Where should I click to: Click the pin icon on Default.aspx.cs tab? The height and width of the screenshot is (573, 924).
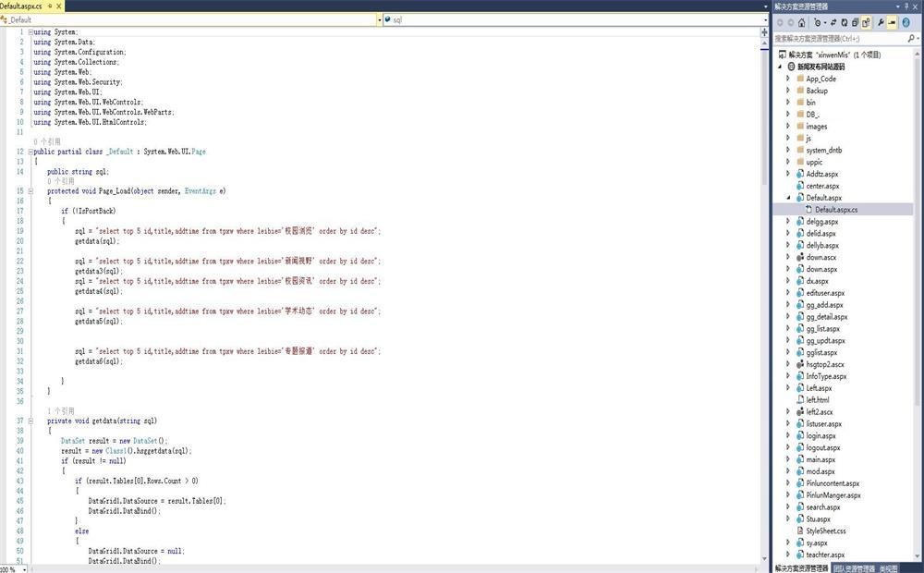[x=50, y=6]
